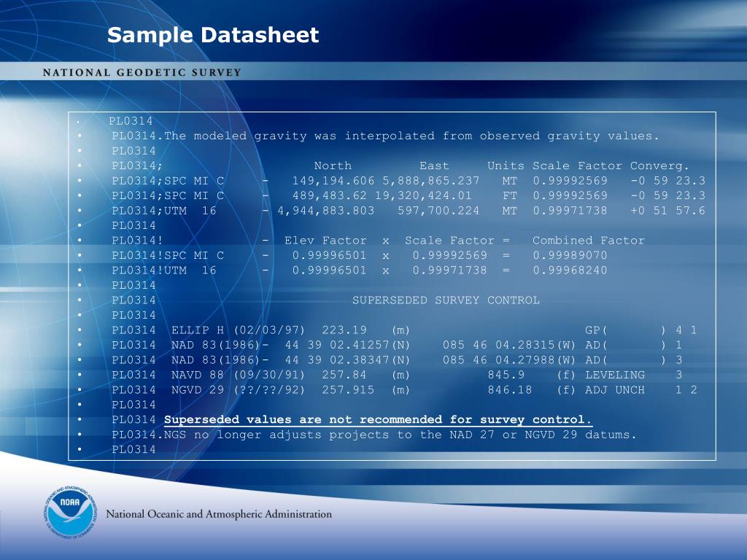Select easting value 5,888,865.237
The width and height of the screenshot is (747, 560).
tap(430, 181)
